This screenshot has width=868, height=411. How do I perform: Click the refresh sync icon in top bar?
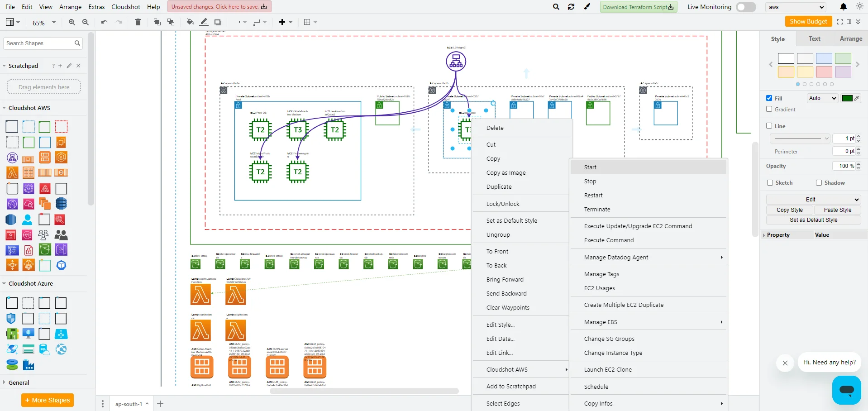(571, 7)
